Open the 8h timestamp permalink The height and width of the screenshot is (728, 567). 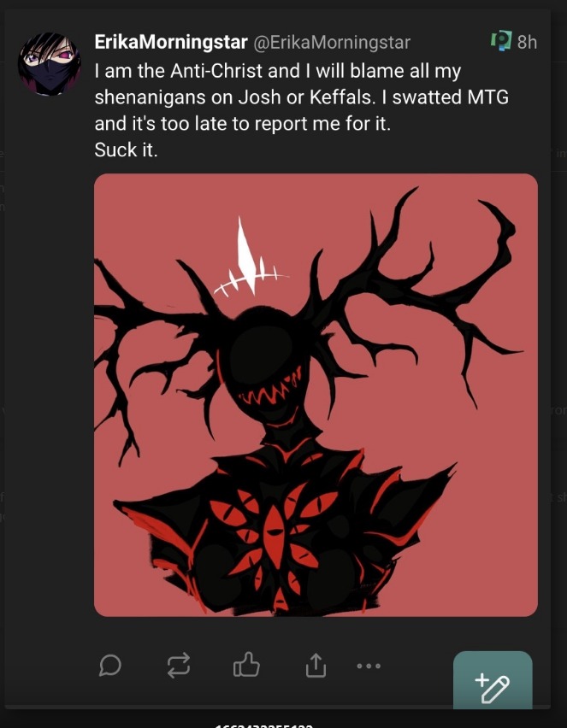point(527,42)
